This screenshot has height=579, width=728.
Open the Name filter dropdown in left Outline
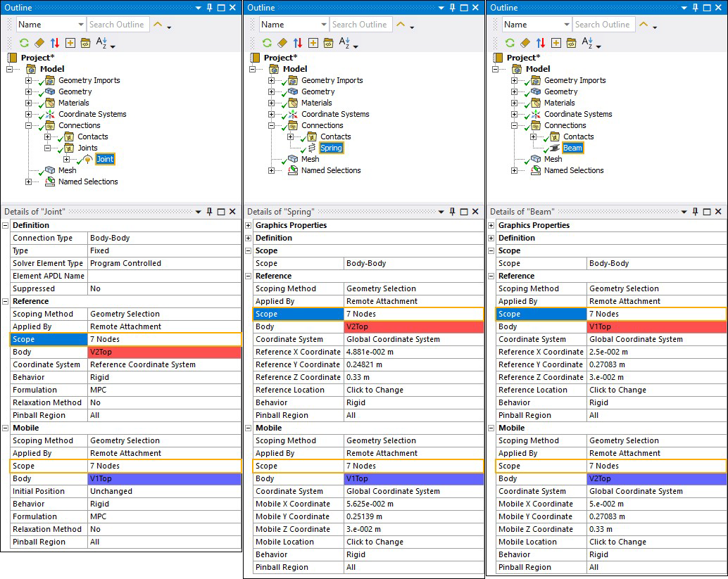(x=81, y=25)
